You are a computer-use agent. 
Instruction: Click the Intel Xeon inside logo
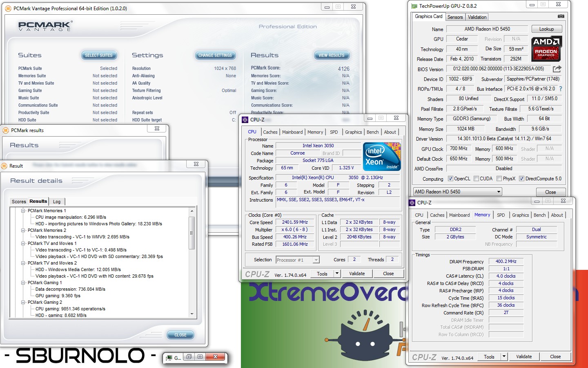click(382, 157)
